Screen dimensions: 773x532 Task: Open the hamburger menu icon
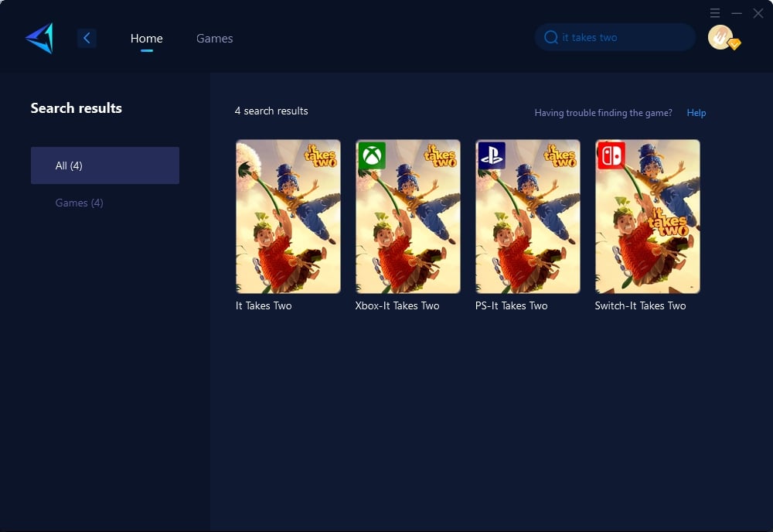[x=715, y=13]
